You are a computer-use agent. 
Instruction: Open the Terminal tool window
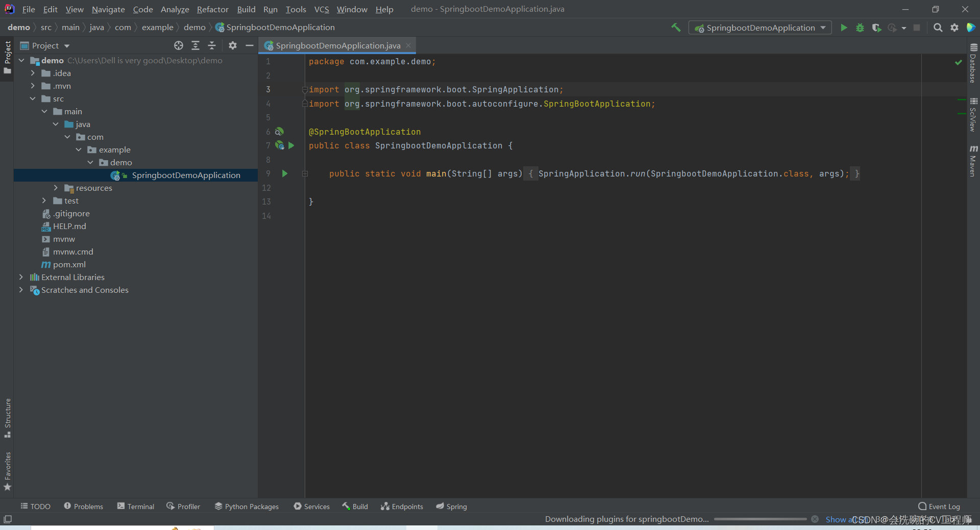136,506
